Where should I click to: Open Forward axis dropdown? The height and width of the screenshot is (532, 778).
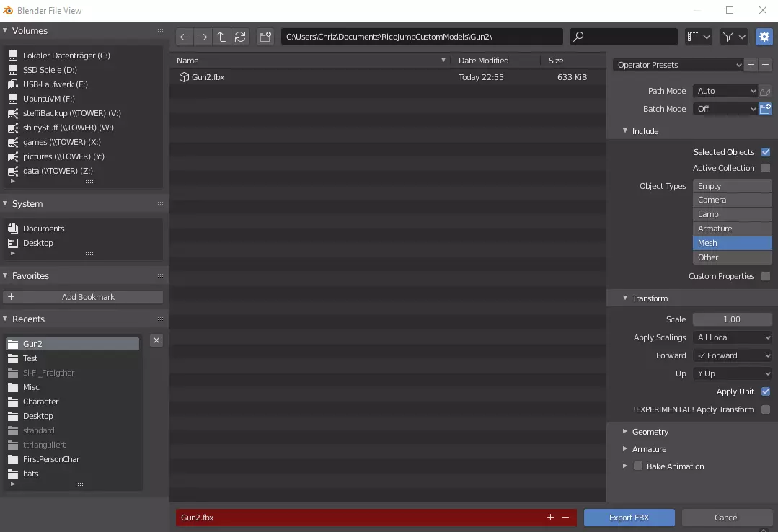tap(733, 355)
